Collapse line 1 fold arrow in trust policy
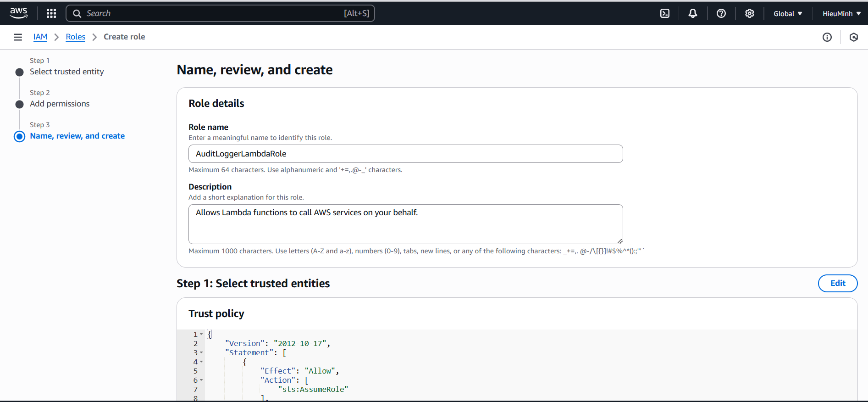The width and height of the screenshot is (868, 402). pos(201,334)
